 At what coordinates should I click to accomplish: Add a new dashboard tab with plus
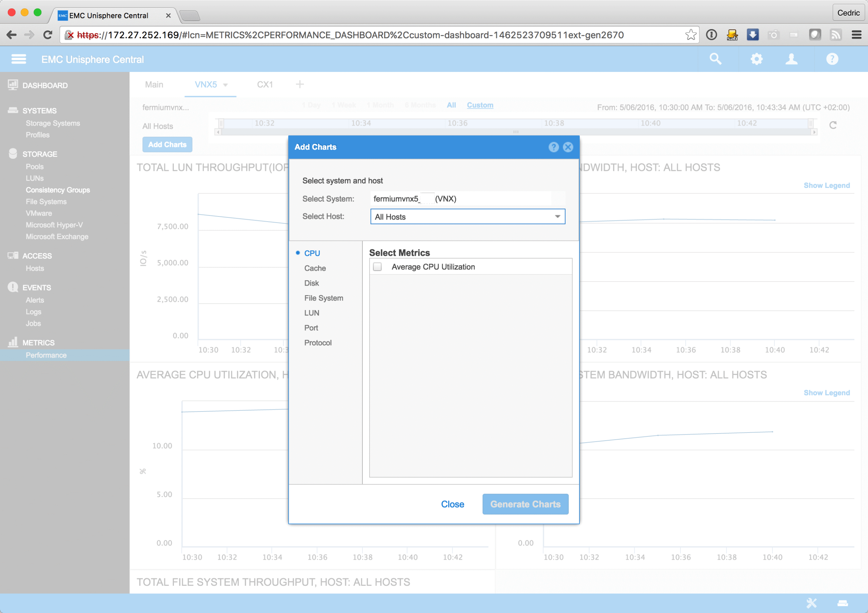click(x=300, y=84)
